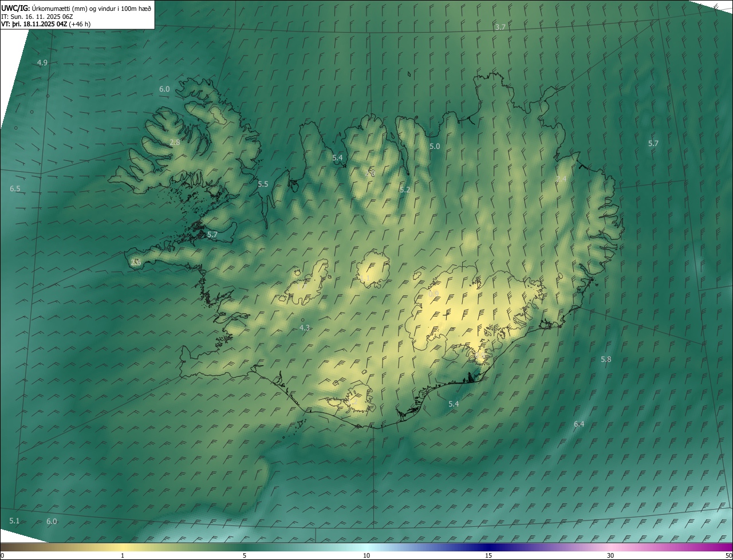Click the 5.2 value on the map
The width and height of the screenshot is (733, 560).
click(x=405, y=190)
